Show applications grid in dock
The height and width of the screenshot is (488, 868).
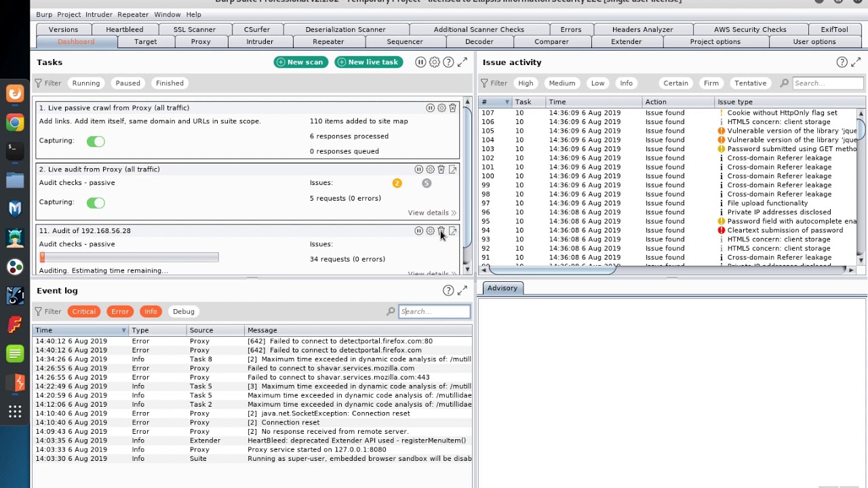point(15,411)
